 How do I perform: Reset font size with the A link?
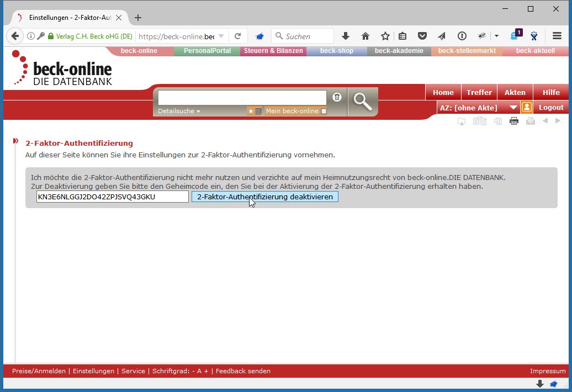pyautogui.click(x=199, y=371)
